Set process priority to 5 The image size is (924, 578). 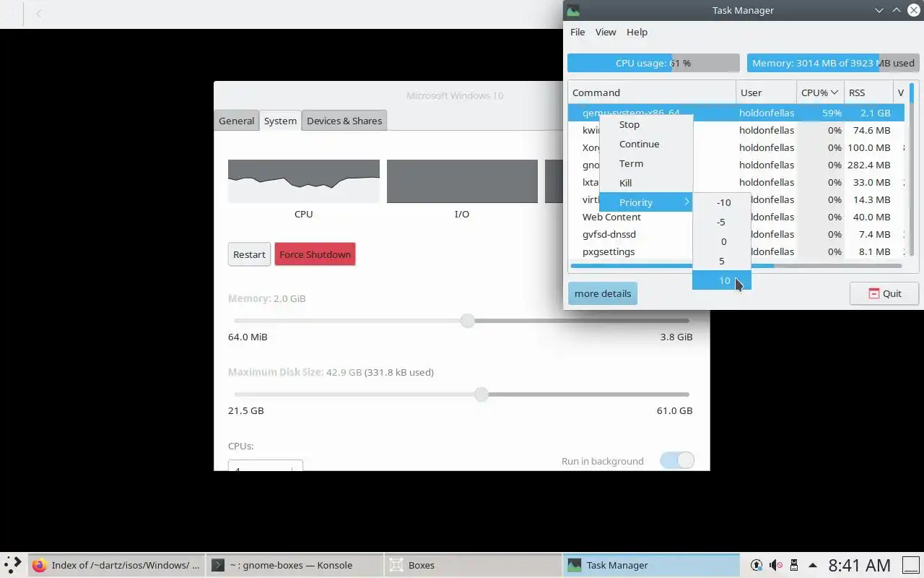(x=722, y=261)
